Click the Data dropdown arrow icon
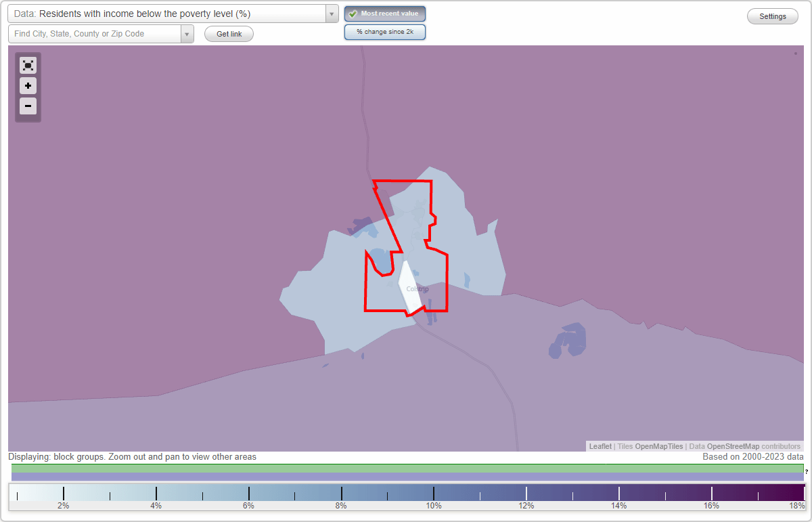 pyautogui.click(x=330, y=14)
